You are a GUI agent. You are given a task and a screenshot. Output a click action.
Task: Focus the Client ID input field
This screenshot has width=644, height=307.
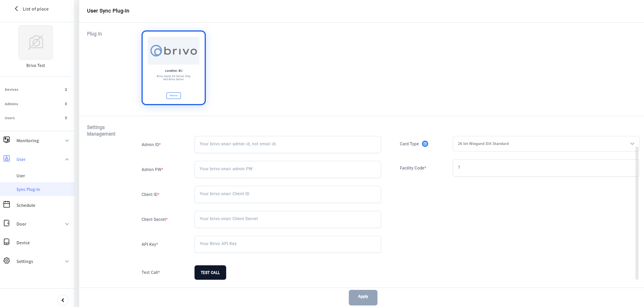(x=288, y=194)
